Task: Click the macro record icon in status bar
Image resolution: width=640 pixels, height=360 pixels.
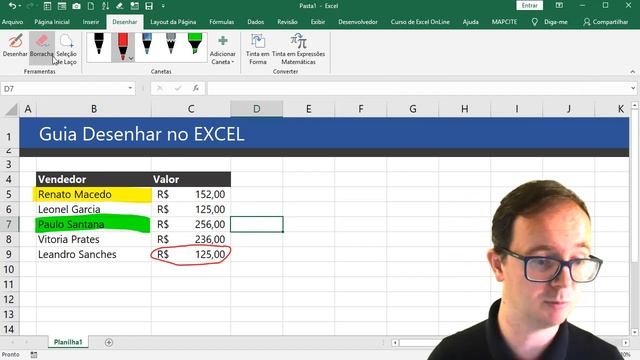Action: point(34,355)
